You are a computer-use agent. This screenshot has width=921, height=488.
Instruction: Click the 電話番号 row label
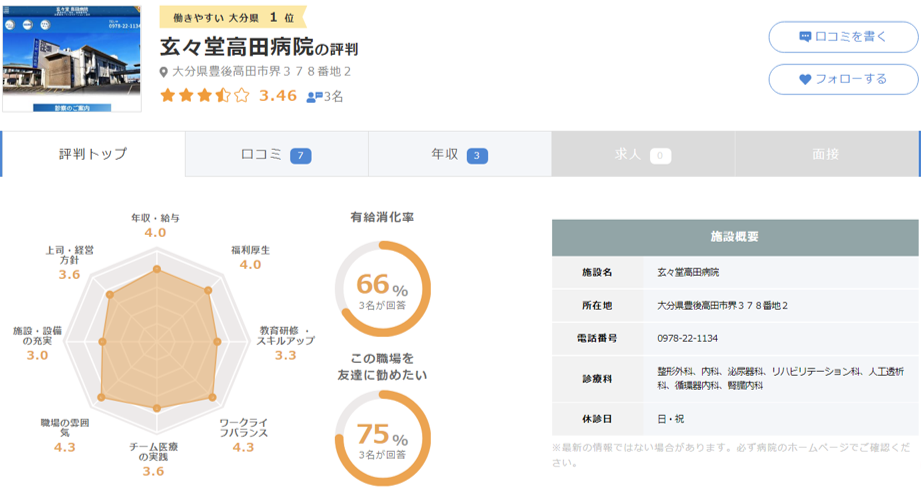[597, 338]
